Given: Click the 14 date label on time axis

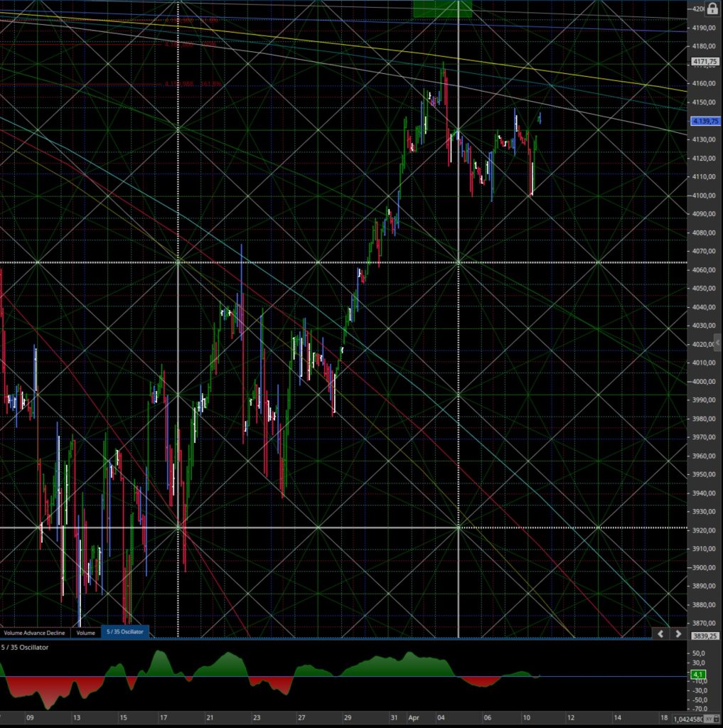Looking at the screenshot, I should [617, 718].
